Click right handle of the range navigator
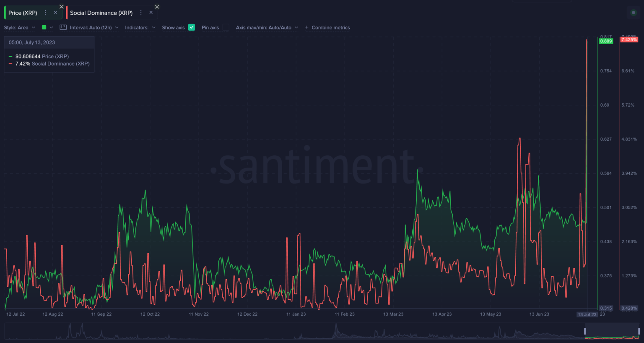 point(639,331)
